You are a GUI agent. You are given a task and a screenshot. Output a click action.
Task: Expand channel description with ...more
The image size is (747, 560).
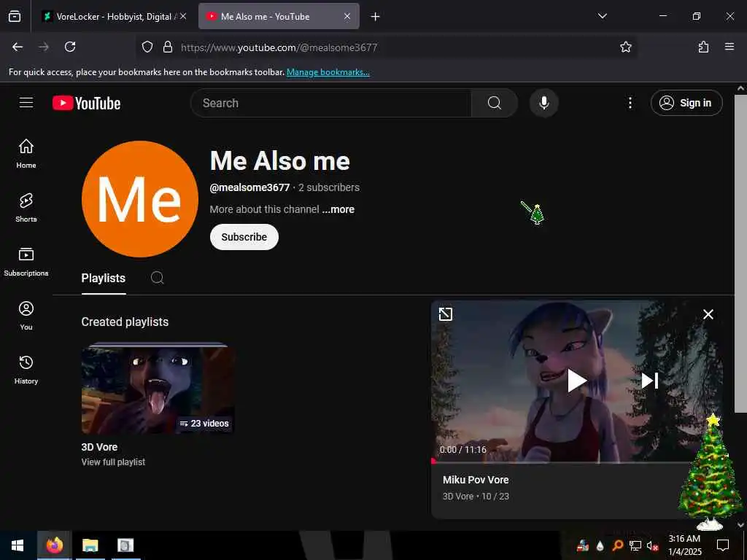[x=338, y=209]
